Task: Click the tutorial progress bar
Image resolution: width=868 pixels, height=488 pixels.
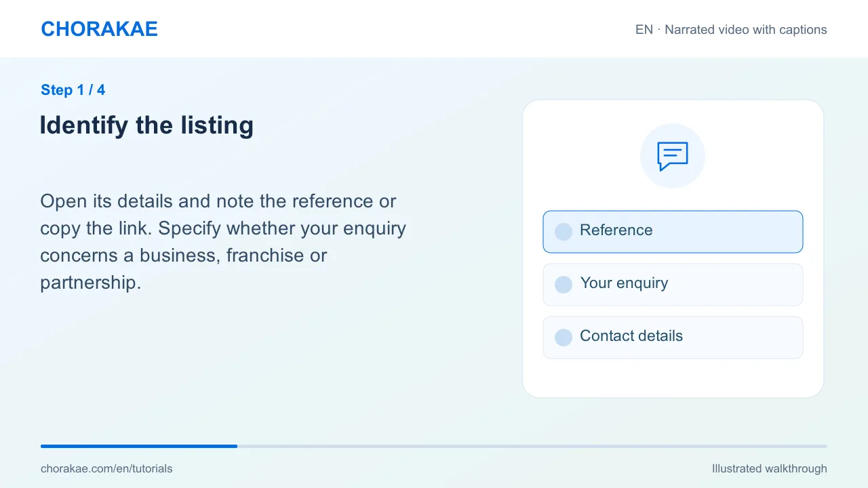Action: [x=434, y=446]
